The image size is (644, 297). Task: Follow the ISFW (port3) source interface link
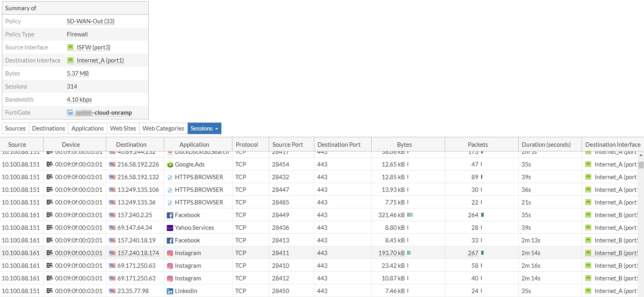(x=94, y=47)
